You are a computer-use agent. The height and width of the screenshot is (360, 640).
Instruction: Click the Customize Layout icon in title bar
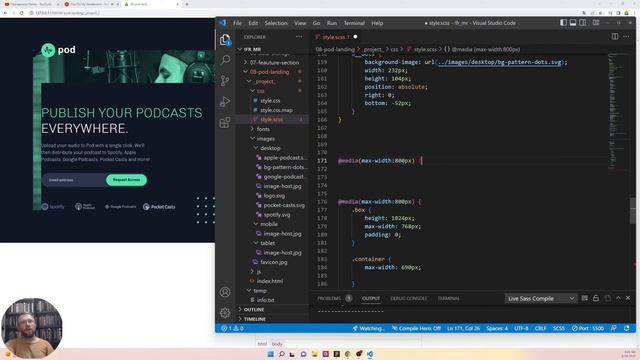point(596,23)
